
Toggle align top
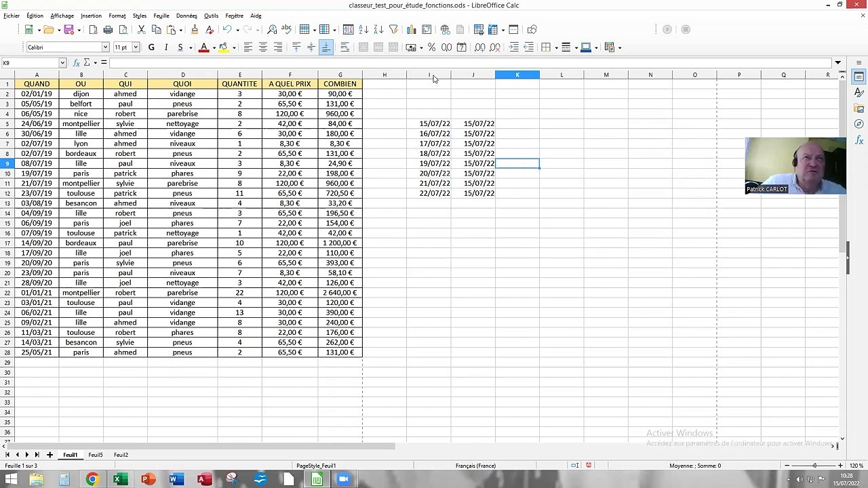(296, 47)
